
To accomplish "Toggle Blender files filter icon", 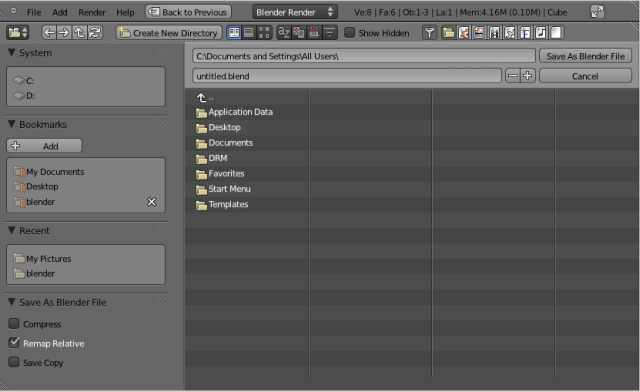I will [464, 32].
